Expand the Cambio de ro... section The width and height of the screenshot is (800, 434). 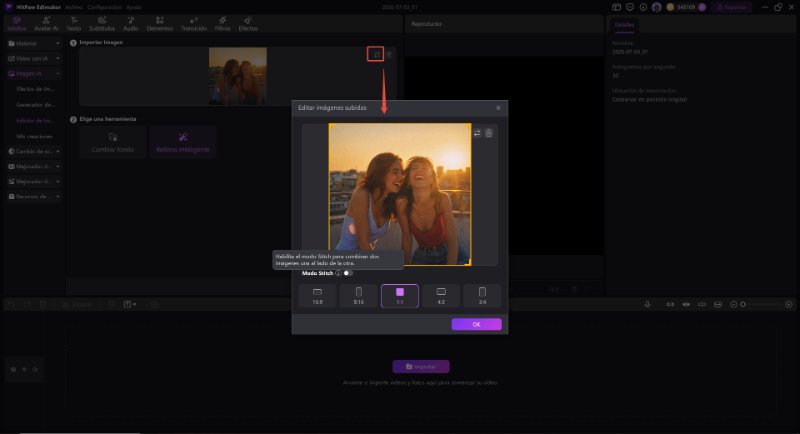(x=34, y=151)
